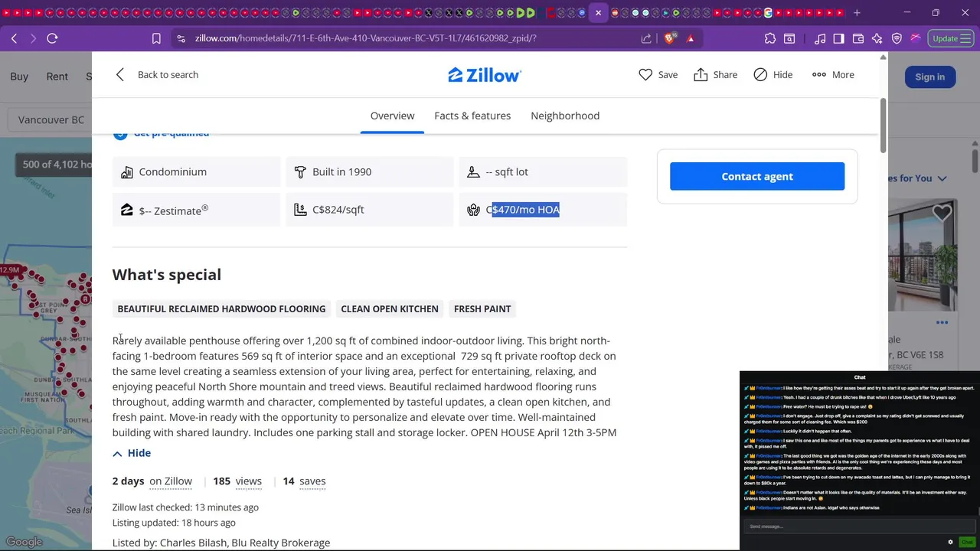Go back using the browser back arrow

click(x=14, y=38)
